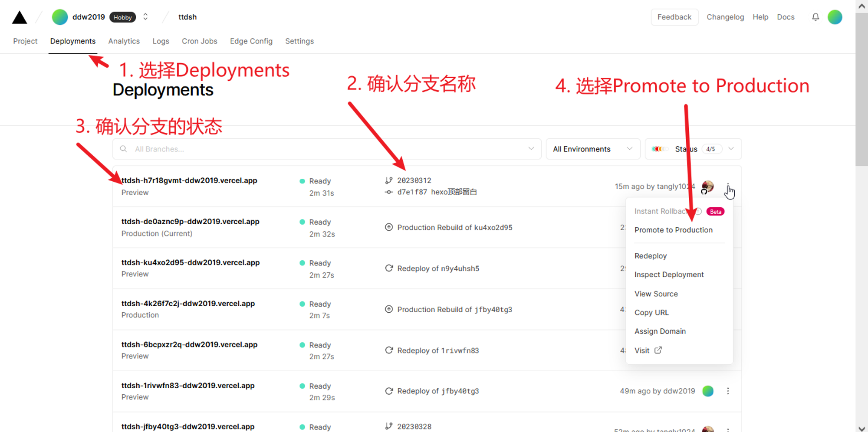
Task: Open the Docs link
Action: [x=786, y=16]
